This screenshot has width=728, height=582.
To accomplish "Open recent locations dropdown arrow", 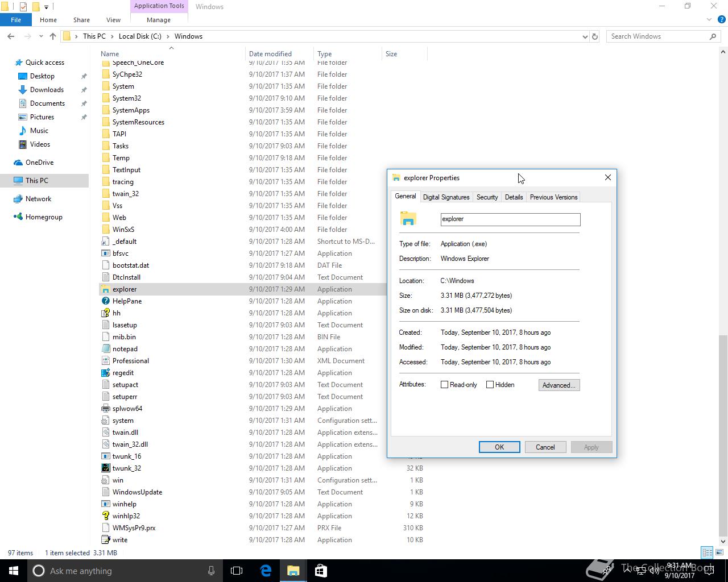I will (41, 36).
